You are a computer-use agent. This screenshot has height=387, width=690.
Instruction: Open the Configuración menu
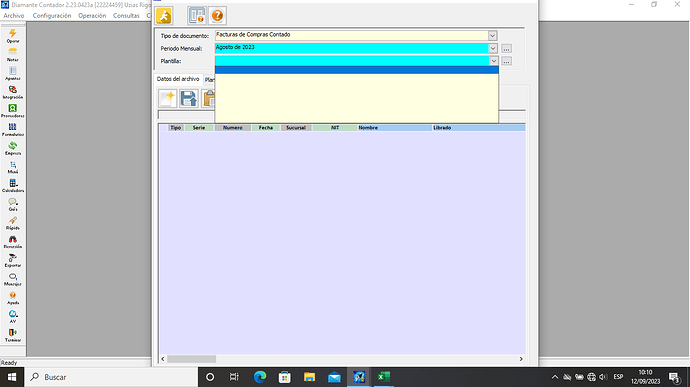(x=52, y=15)
